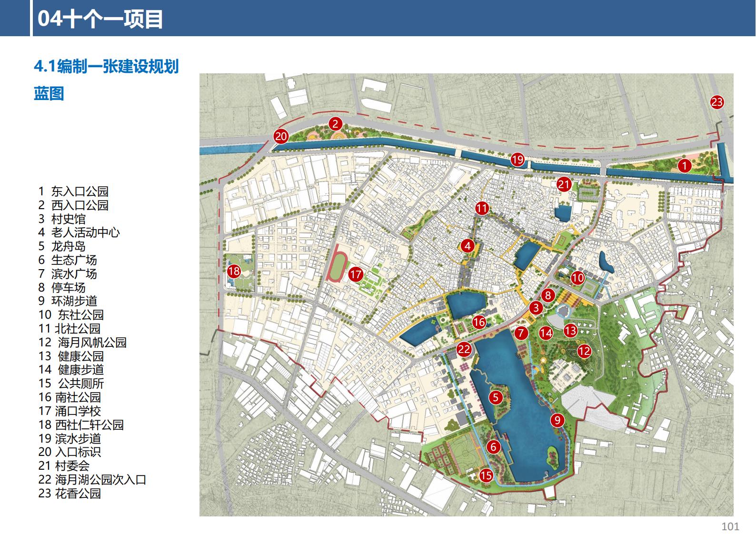Click legend entry 3 村史馆
Viewport: 756px width, 535px height.
tap(62, 219)
